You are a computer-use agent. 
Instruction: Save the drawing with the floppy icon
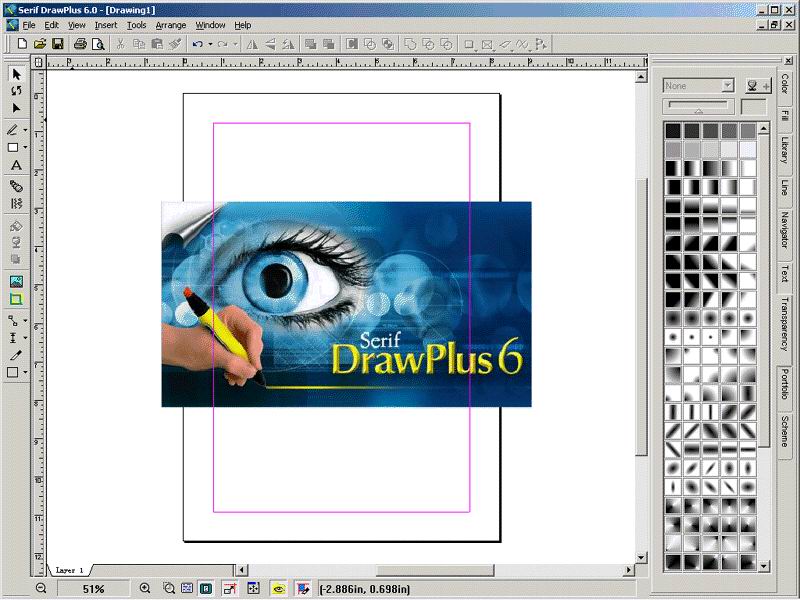57,44
